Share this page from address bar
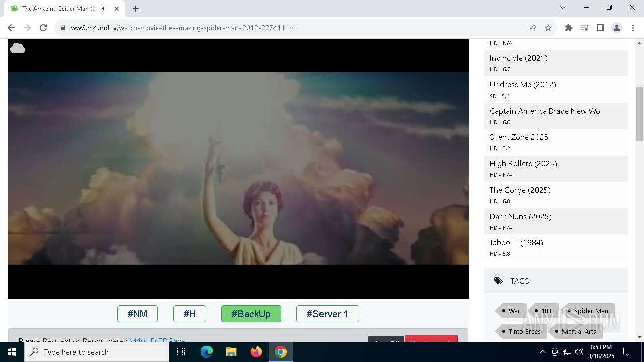Image resolution: width=644 pixels, height=362 pixels. pos(532,28)
